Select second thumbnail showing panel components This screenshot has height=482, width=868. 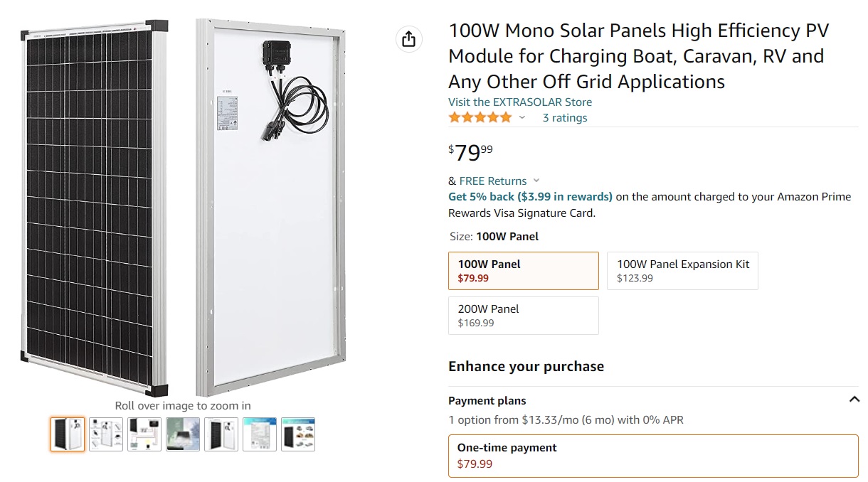106,434
